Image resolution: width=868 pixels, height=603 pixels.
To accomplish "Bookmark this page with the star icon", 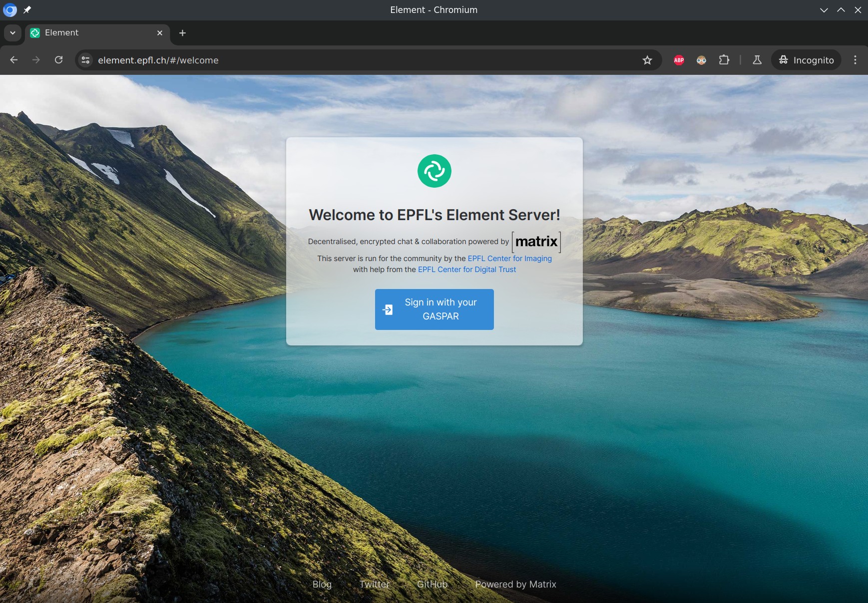I will [647, 60].
